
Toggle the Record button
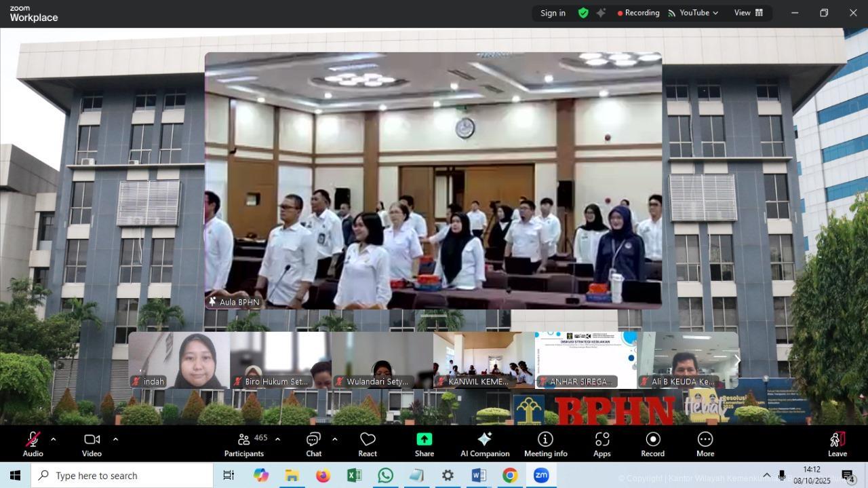pyautogui.click(x=652, y=445)
